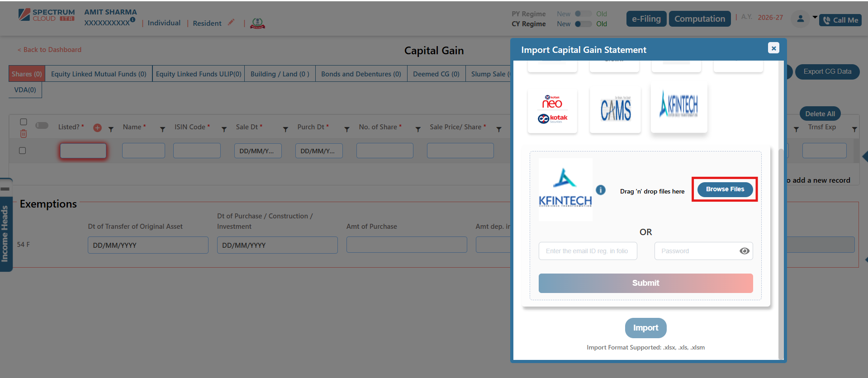This screenshot has height=378, width=868.
Task: Open the Building / Land tab
Action: tap(280, 74)
